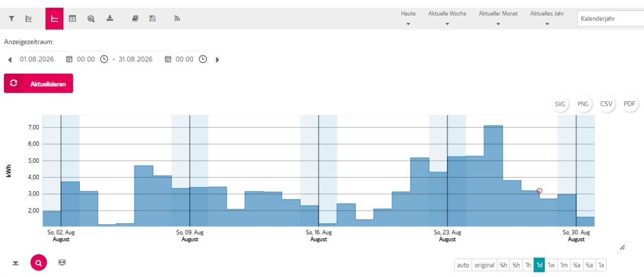The width and height of the screenshot is (644, 277).
Task: Select the original resolution option
Action: (484, 265)
